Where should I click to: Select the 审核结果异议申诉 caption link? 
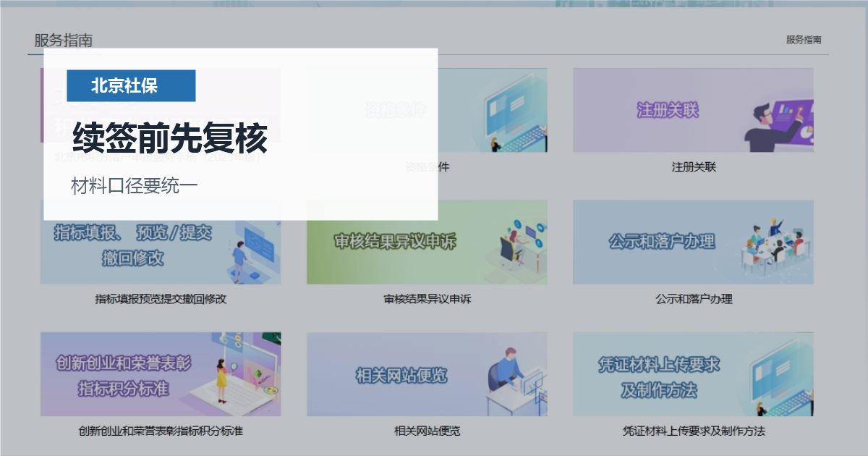(x=427, y=299)
